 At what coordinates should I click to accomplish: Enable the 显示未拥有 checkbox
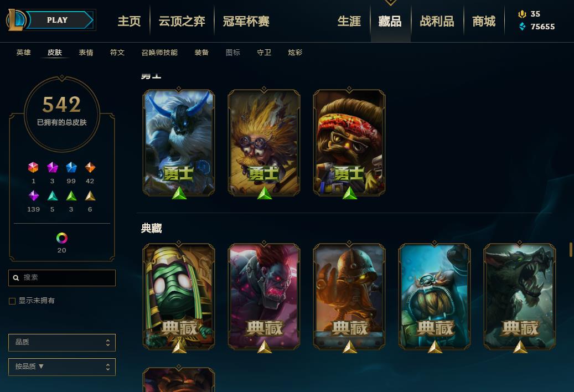point(12,301)
